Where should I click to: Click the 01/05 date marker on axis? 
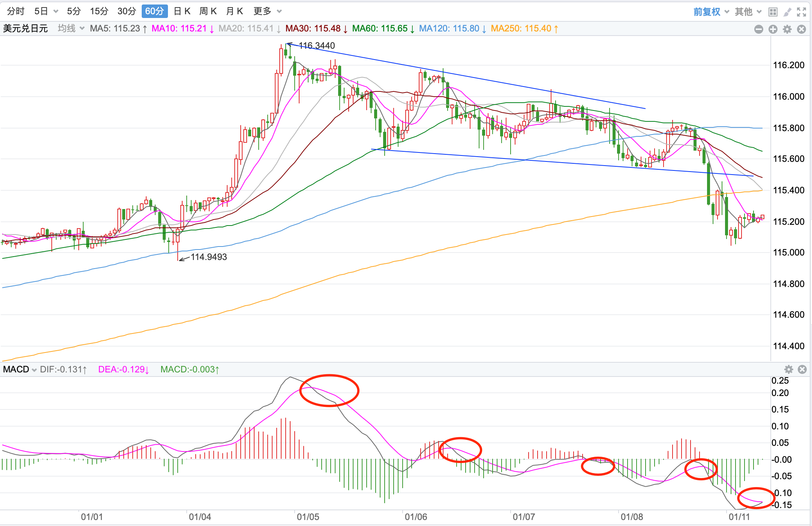308,517
